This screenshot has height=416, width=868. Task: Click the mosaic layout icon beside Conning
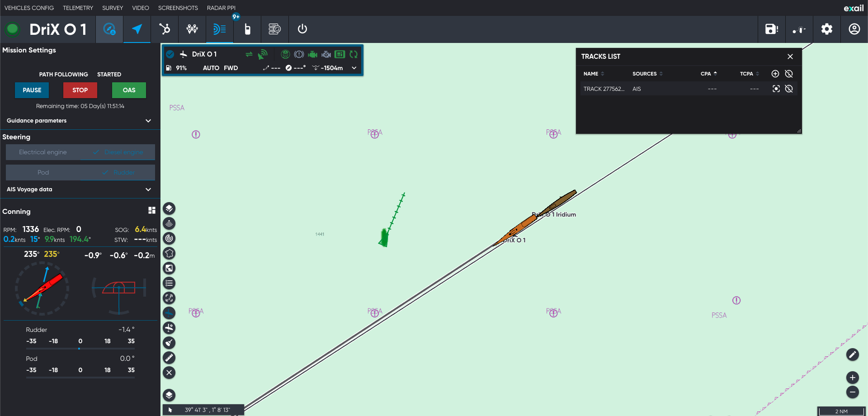pos(152,210)
